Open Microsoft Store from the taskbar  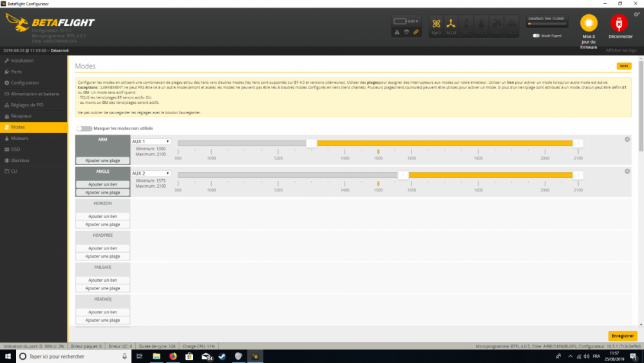pyautogui.click(x=189, y=357)
